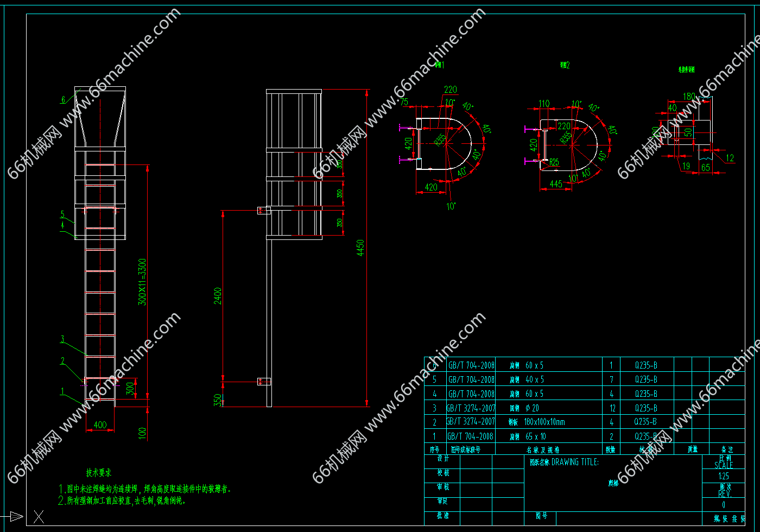Click the 300X11=3300 rung spacing dimension

pyautogui.click(x=142, y=282)
